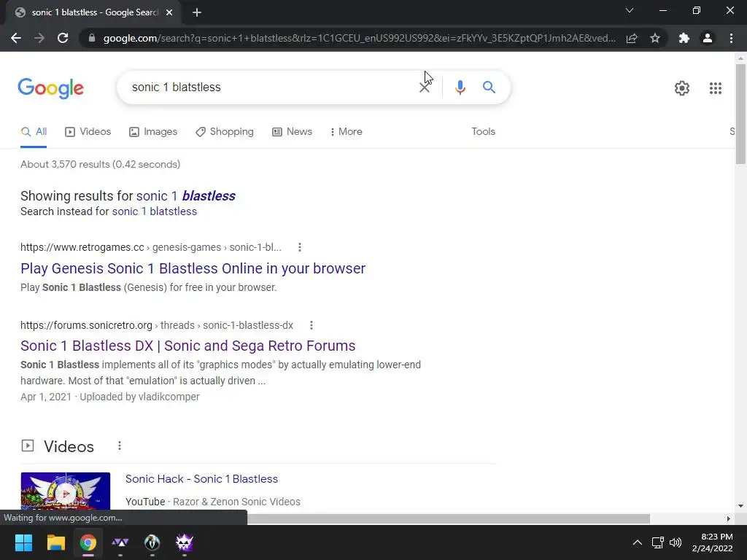This screenshot has height=560, width=747.
Task: Open the clock showing 8:23 PM
Action: (712, 542)
